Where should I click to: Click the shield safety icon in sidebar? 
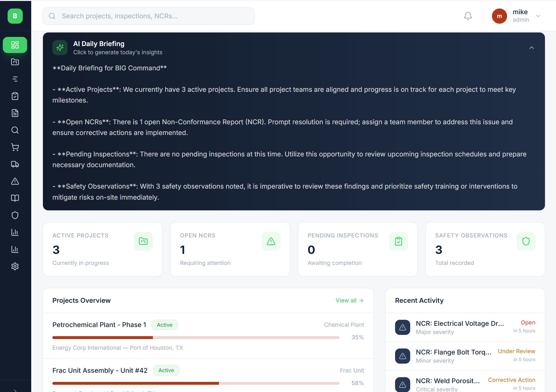(x=15, y=215)
